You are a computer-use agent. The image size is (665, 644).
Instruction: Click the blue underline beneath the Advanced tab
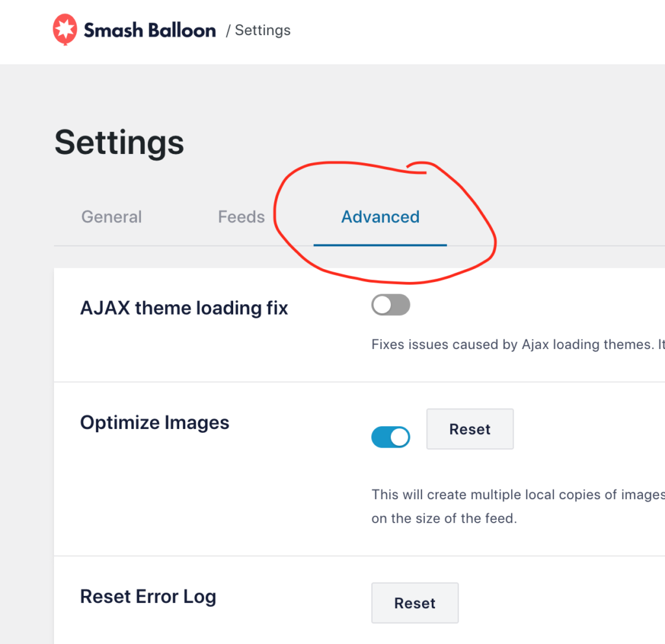tap(380, 245)
